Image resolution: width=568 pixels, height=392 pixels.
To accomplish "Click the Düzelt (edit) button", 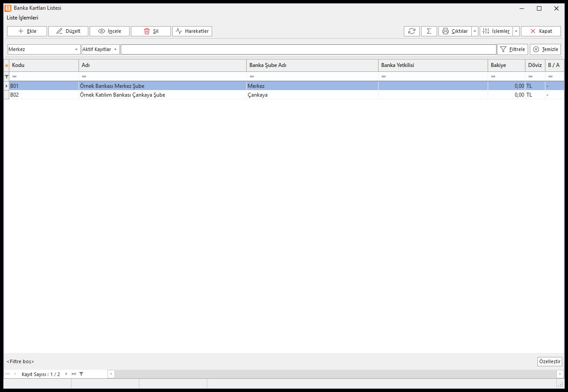I will 68,31.
